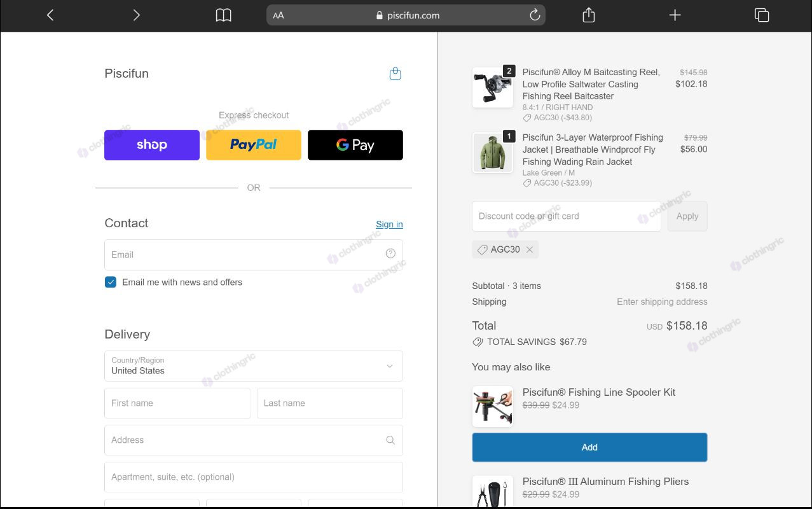This screenshot has width=812, height=509.
Task: Click the Subtotal · 3 items label
Action: tap(506, 286)
